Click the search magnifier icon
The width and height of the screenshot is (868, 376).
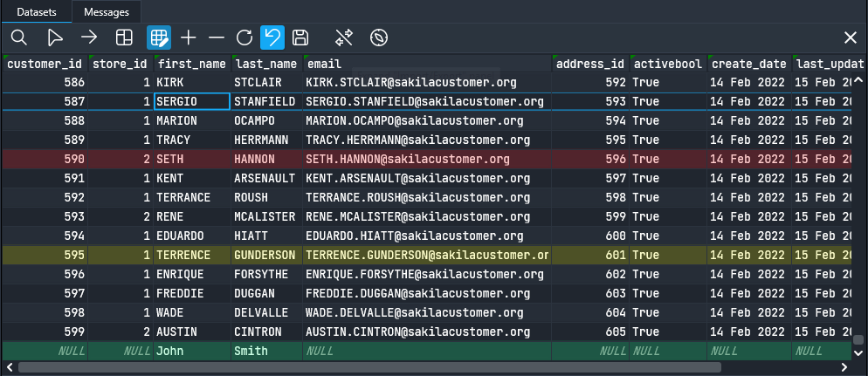[x=18, y=38]
